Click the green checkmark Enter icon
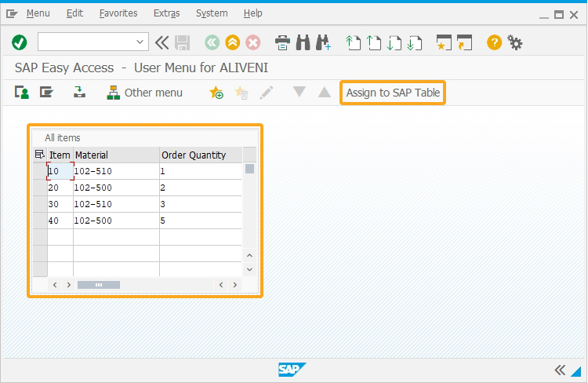Viewport: 588px width, 383px height. point(19,42)
